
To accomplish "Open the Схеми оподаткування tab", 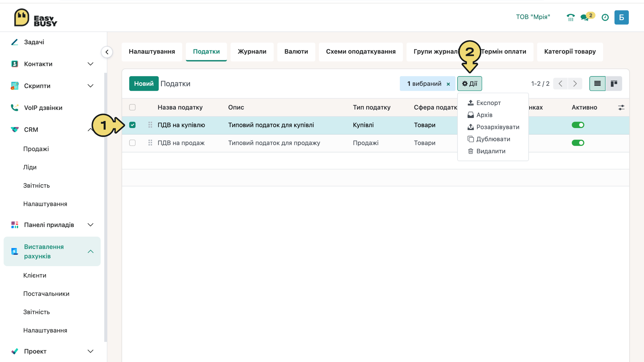I will coord(361,52).
